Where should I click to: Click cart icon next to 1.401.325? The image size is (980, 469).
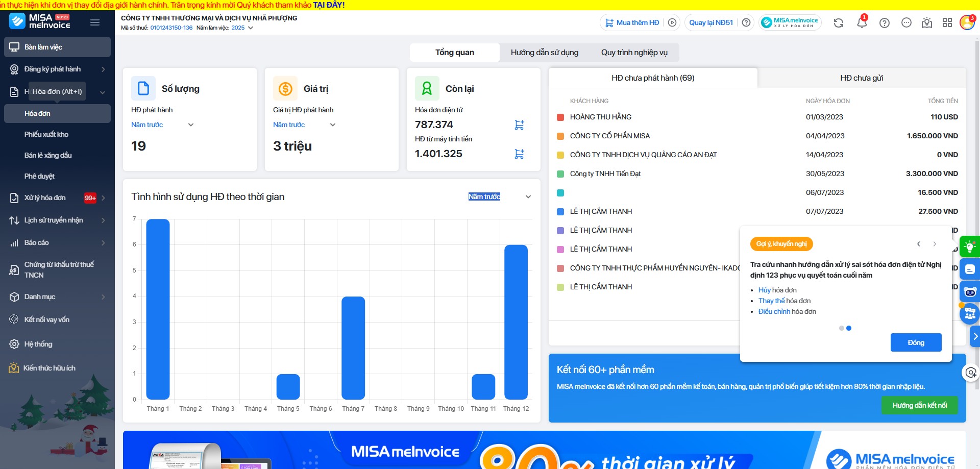click(520, 154)
